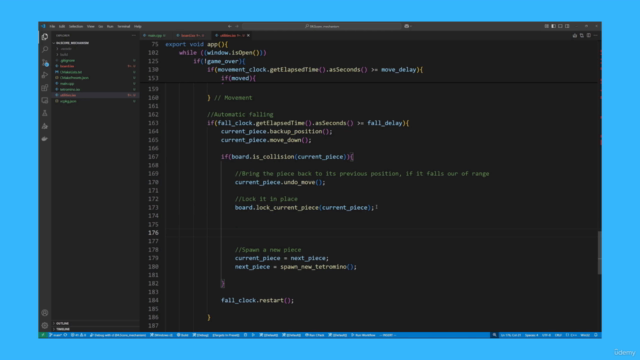Click Run Workflow in status bar

point(363,335)
